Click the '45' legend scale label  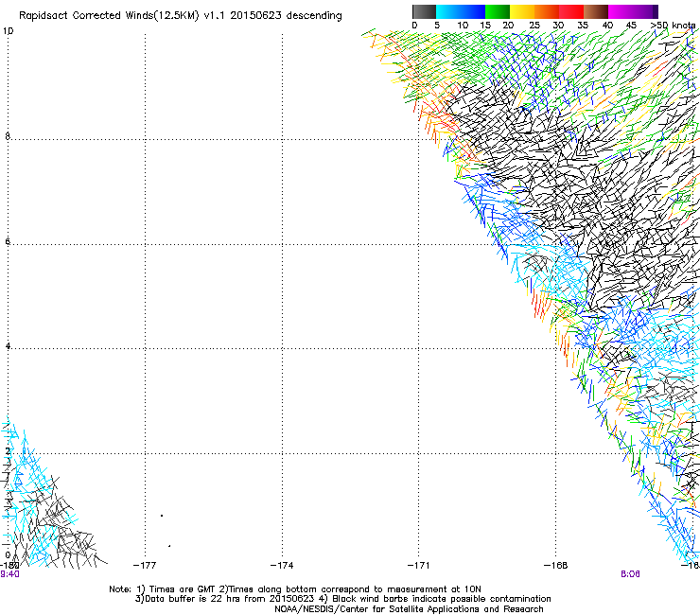(x=631, y=25)
